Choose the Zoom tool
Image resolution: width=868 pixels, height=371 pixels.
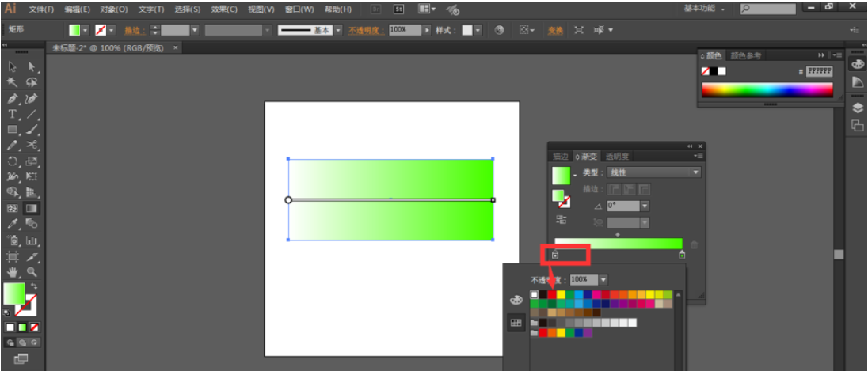point(32,271)
